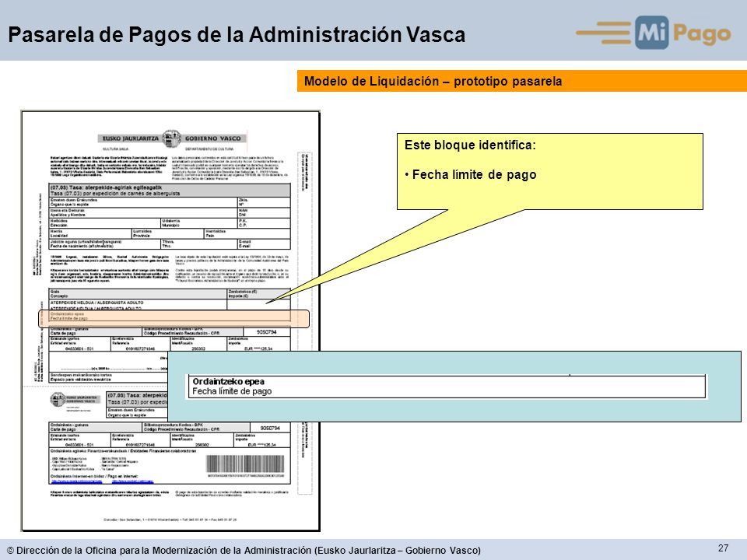Click the 'EUSKO JAURLARITZA' text in document header

(131, 138)
